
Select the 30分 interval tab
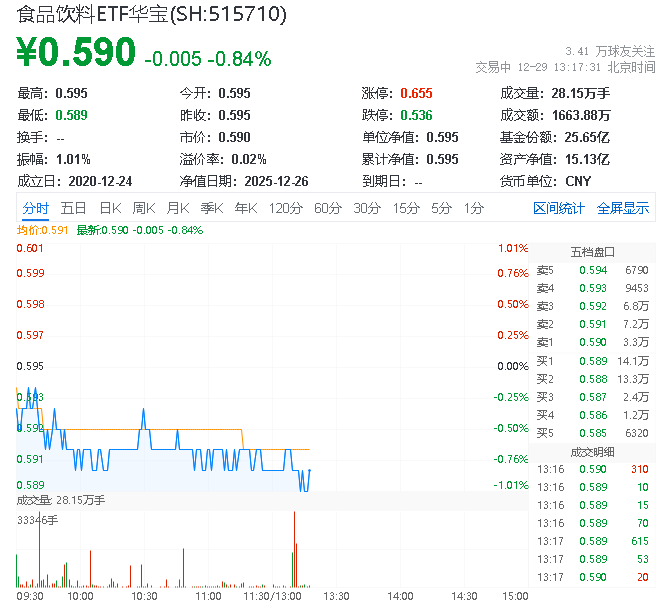tap(366, 208)
